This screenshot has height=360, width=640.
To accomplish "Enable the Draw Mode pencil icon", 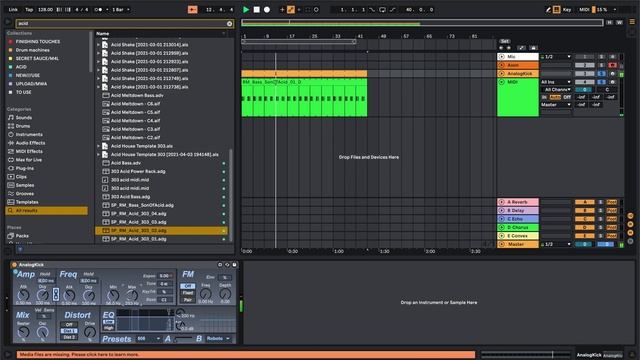I will coord(548,9).
